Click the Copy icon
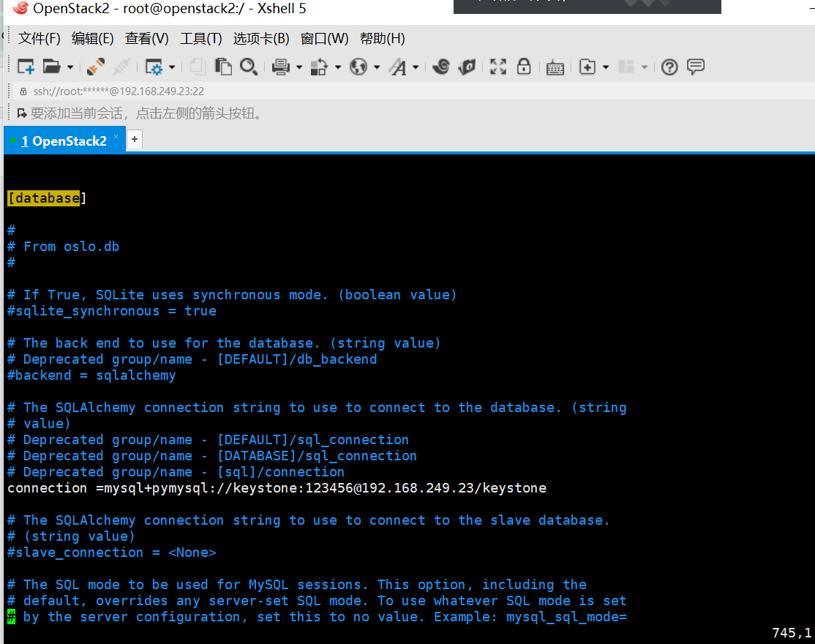 (x=198, y=67)
